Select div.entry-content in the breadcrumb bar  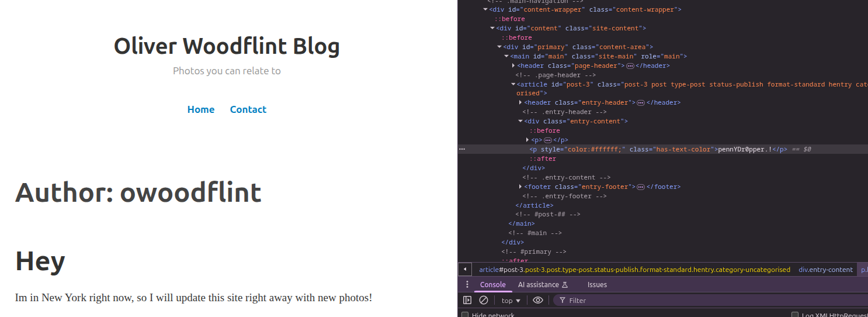(825, 270)
